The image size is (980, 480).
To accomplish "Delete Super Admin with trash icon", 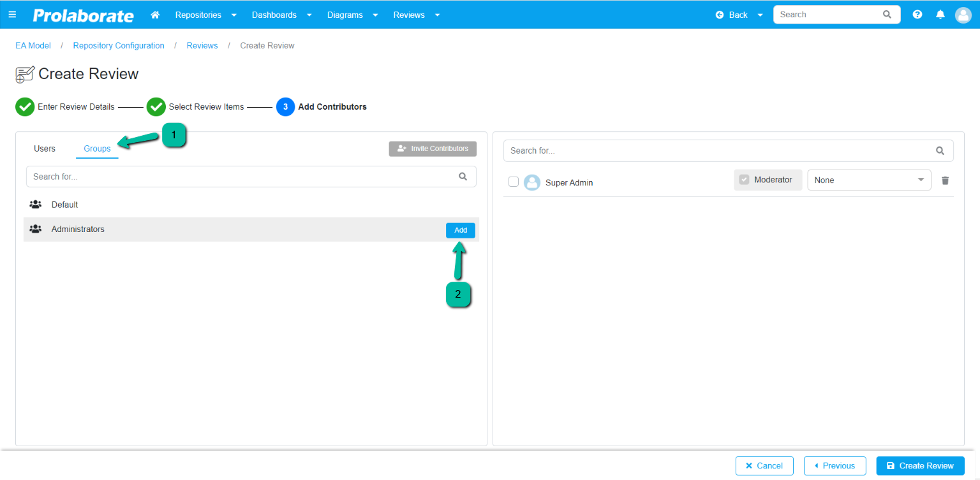I will tap(946, 180).
